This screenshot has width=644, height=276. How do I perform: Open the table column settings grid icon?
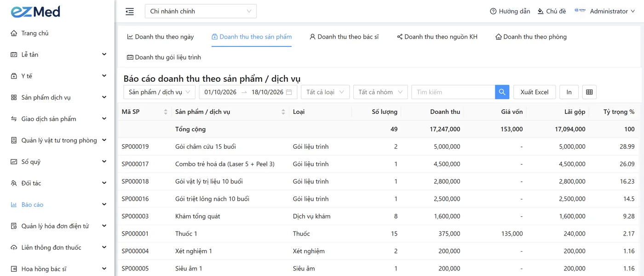click(x=589, y=92)
